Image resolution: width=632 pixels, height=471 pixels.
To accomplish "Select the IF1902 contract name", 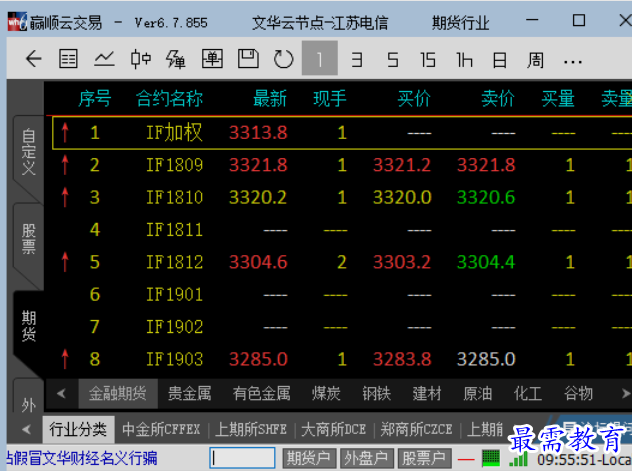I will 175,327.
